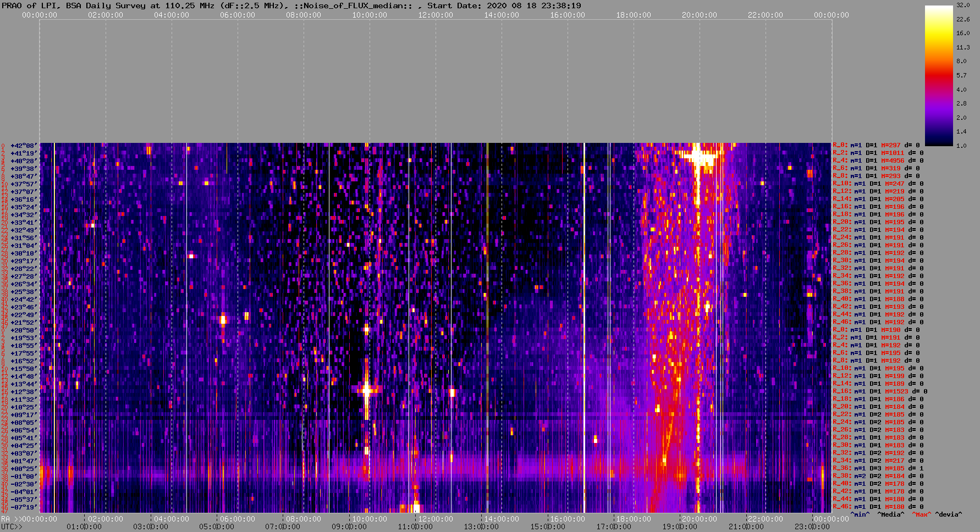The height and width of the screenshot is (532, 980).
Task: Click the vertical color scale gradient bar
Action: click(x=939, y=75)
